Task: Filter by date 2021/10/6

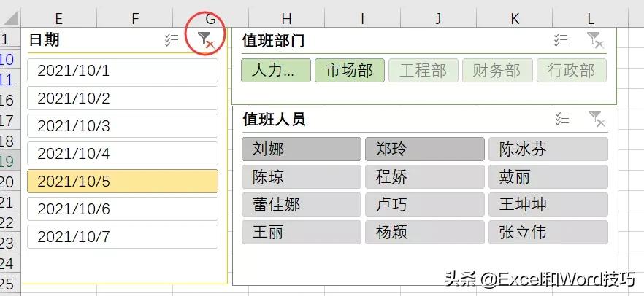Action: click(x=123, y=209)
